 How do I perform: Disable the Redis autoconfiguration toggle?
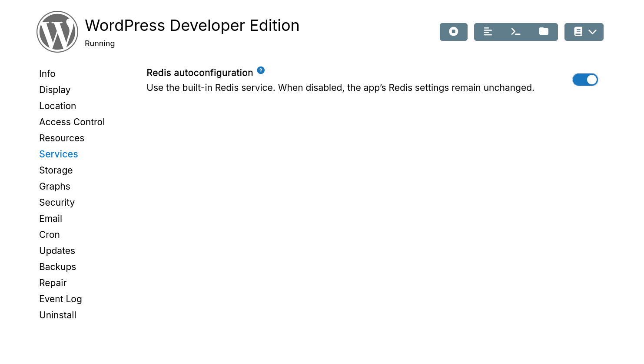coord(585,80)
